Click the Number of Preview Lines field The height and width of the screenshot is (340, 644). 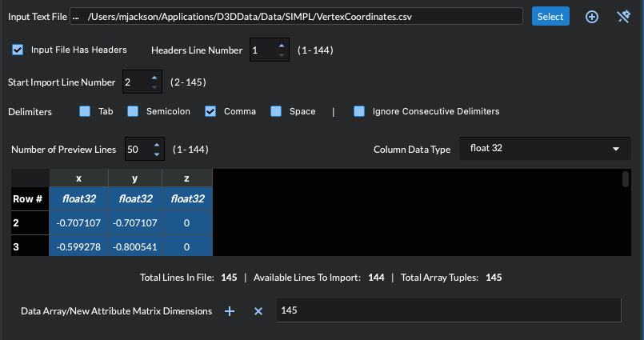[x=138, y=149]
